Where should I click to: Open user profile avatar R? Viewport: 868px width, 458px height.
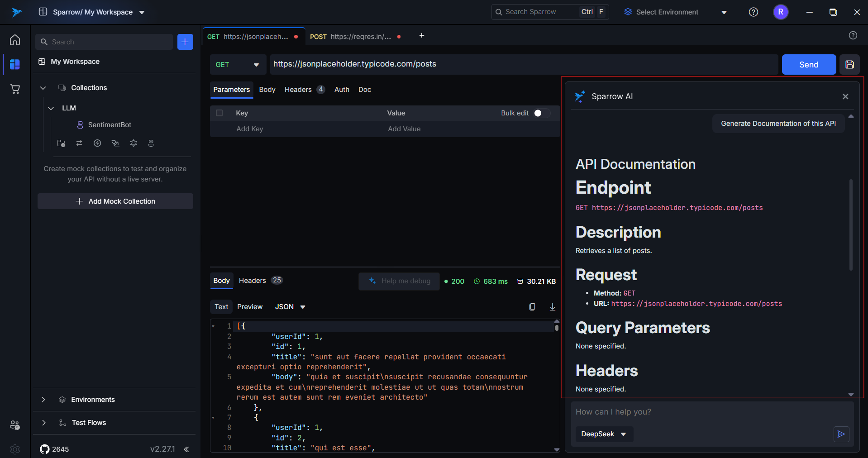point(781,12)
